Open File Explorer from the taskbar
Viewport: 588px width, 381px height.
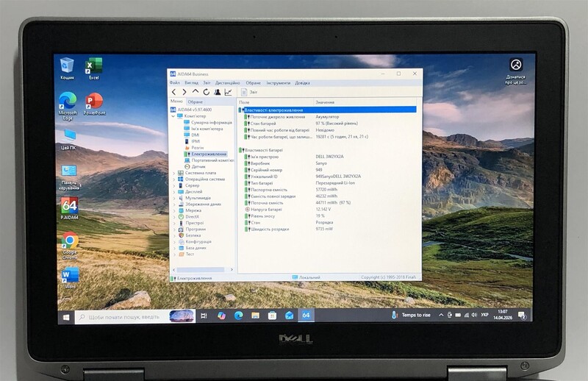(255, 316)
